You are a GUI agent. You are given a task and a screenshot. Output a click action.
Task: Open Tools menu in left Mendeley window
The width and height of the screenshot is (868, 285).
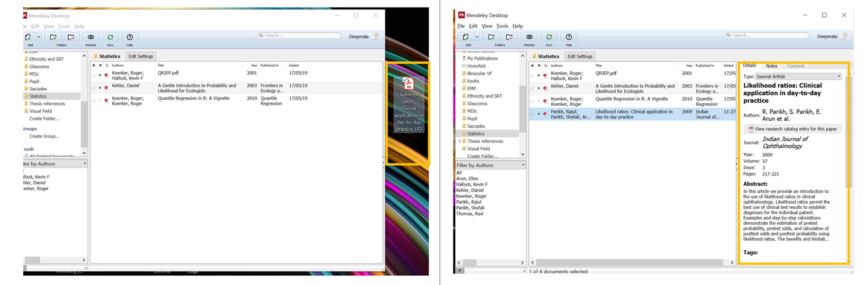(64, 26)
